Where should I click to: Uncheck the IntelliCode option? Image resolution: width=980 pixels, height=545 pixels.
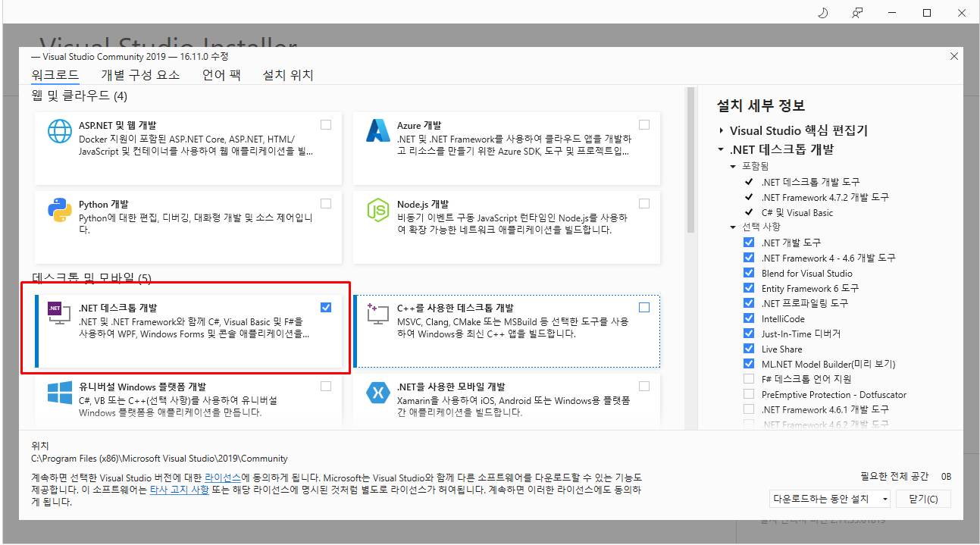coord(749,318)
